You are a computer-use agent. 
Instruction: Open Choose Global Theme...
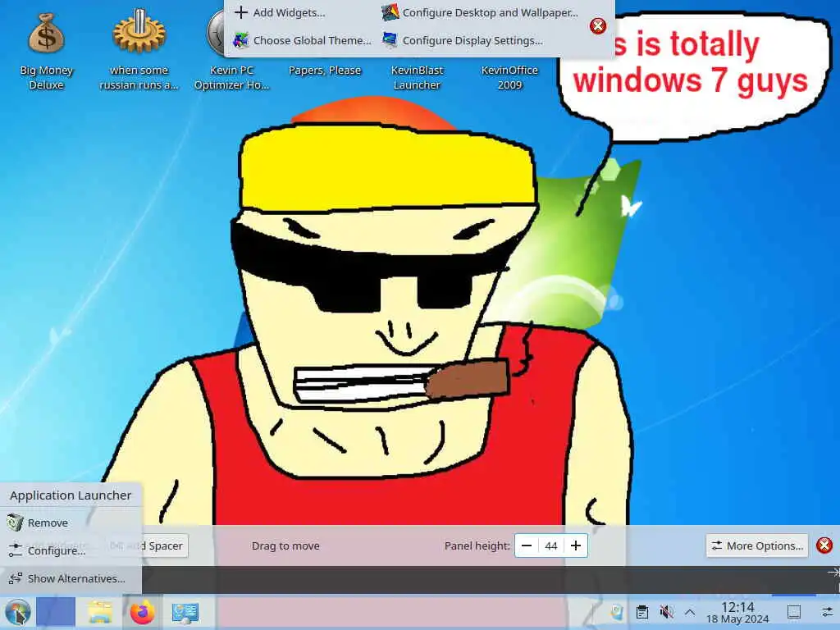tap(302, 40)
